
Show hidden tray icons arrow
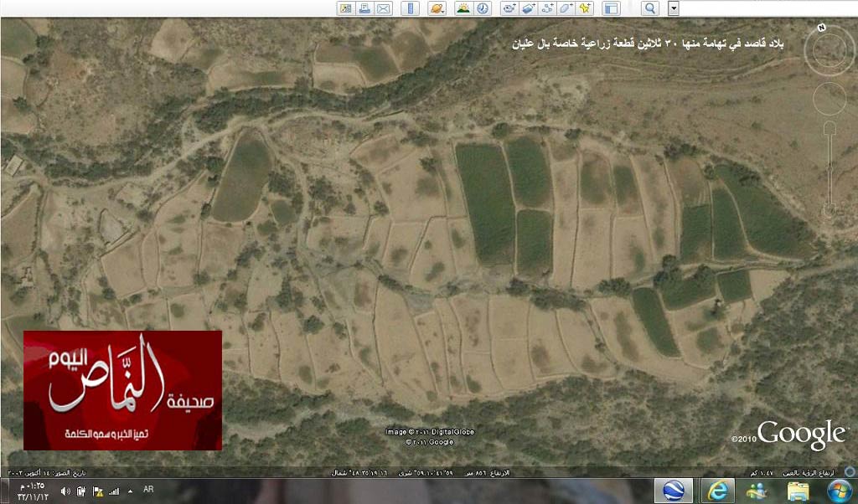click(130, 491)
